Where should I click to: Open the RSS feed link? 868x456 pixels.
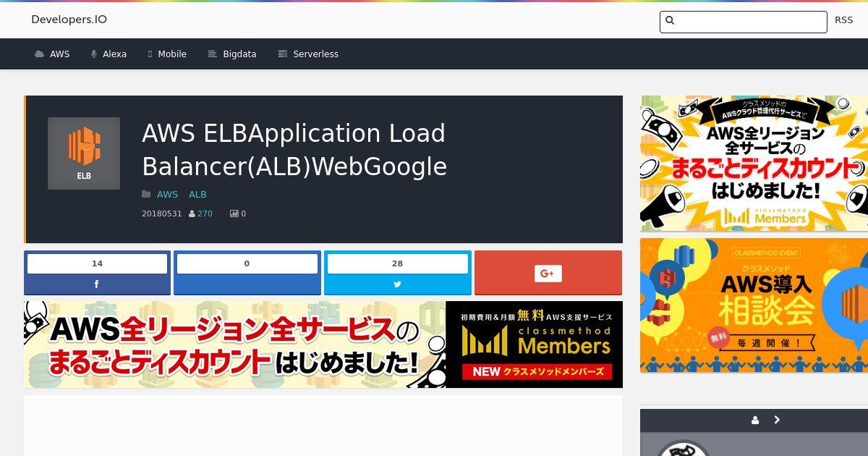click(x=843, y=20)
